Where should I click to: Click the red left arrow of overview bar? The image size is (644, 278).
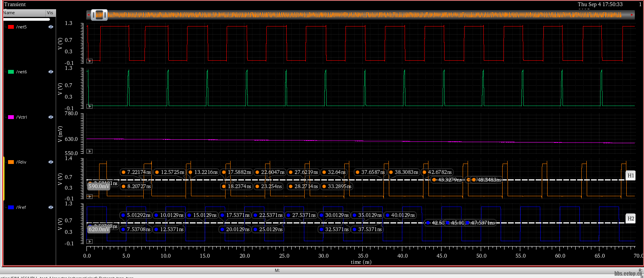tap(89, 15)
